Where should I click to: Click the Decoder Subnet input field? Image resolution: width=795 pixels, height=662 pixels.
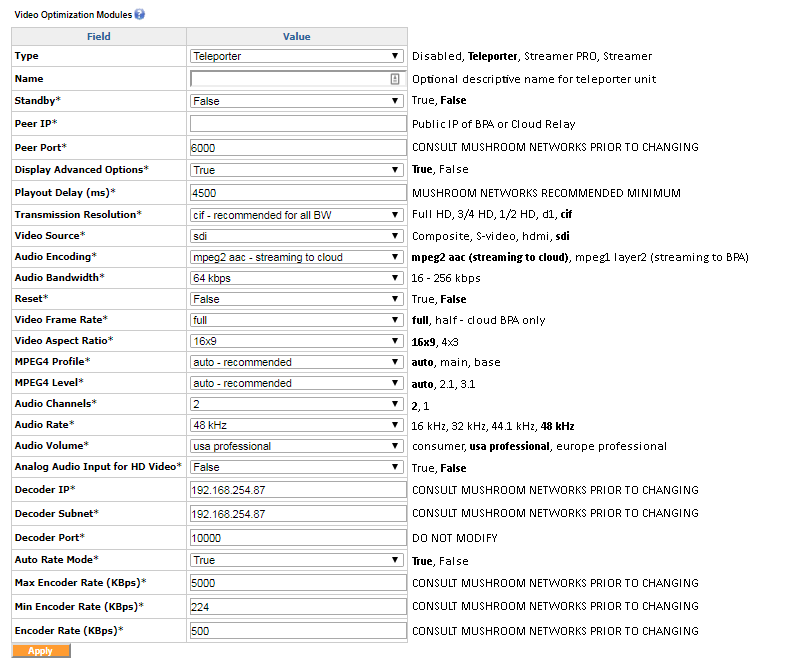[298, 513]
